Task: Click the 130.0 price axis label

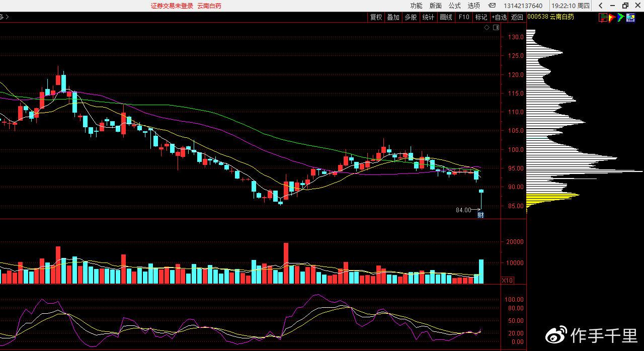Action: click(x=516, y=37)
